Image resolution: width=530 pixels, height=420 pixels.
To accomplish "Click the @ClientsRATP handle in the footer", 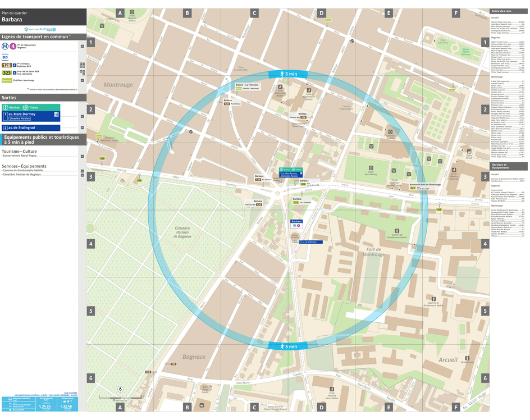I will 18,410.
